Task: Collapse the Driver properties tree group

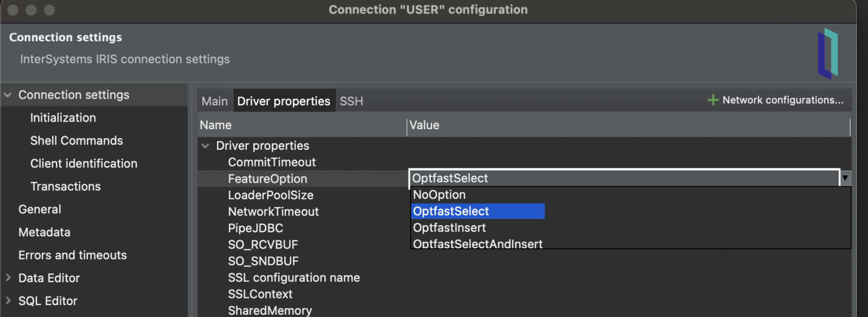Action: (x=206, y=145)
